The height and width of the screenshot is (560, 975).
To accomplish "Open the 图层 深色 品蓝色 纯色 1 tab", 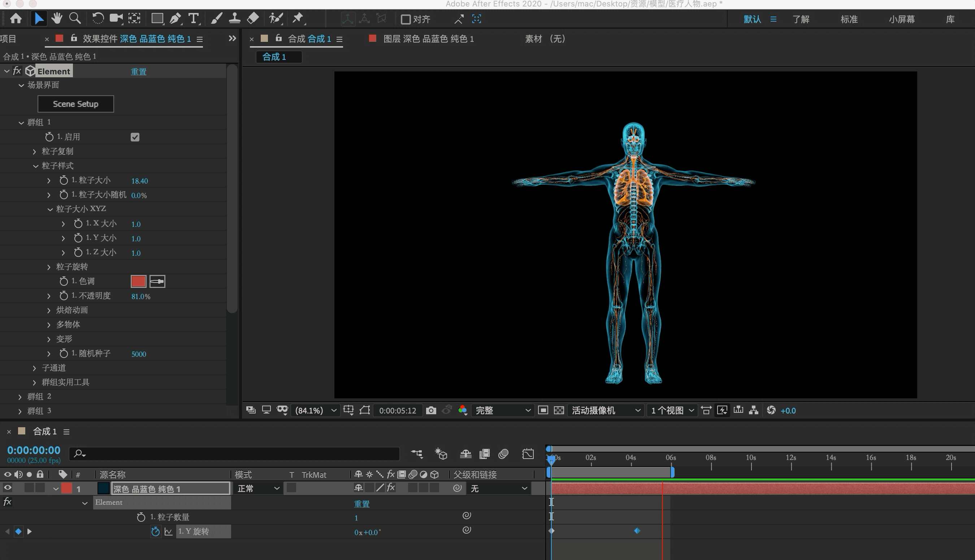I will click(428, 39).
